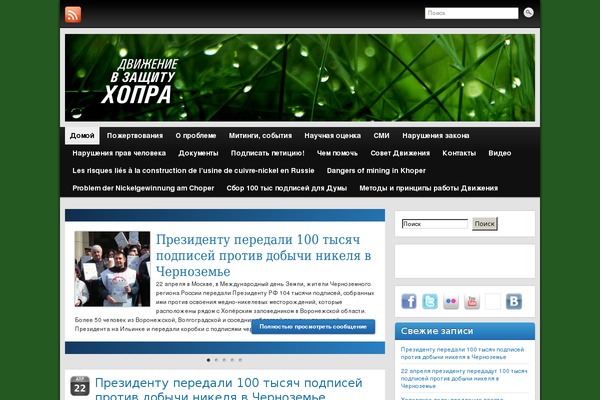Open the Twitter social icon

tap(430, 301)
